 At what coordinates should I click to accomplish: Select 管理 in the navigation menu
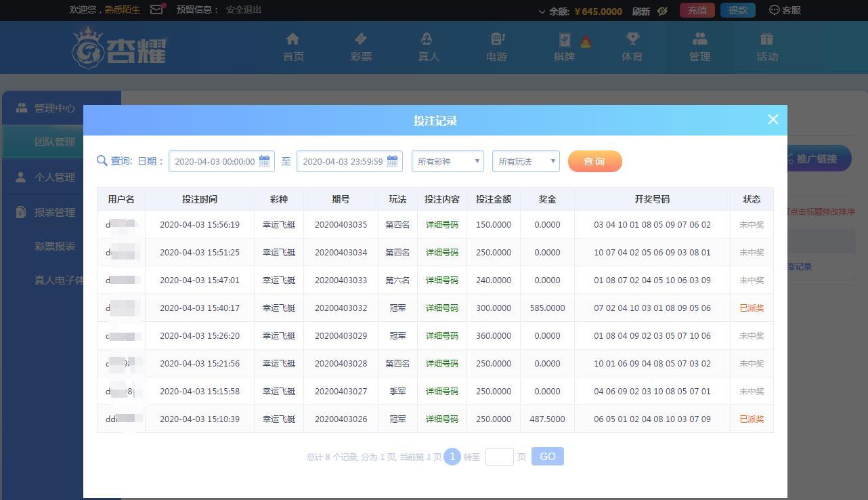[699, 47]
